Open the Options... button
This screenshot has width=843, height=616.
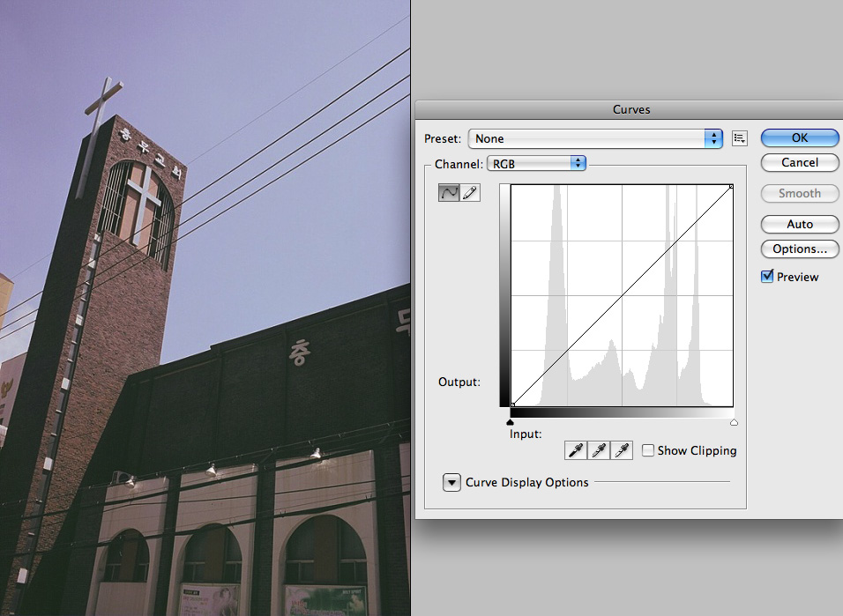click(x=799, y=249)
